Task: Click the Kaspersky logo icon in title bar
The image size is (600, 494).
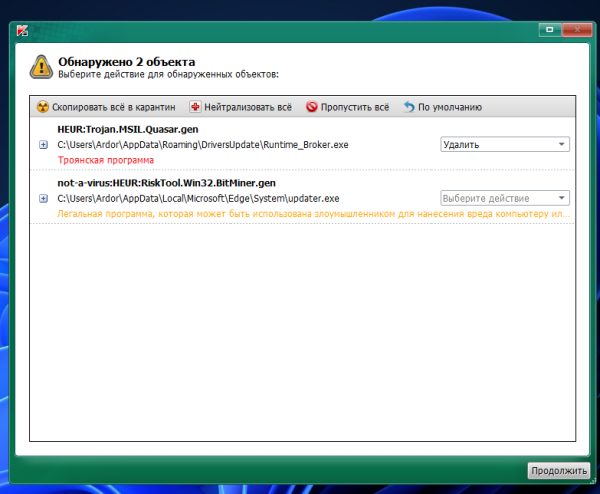Action: pos(22,31)
